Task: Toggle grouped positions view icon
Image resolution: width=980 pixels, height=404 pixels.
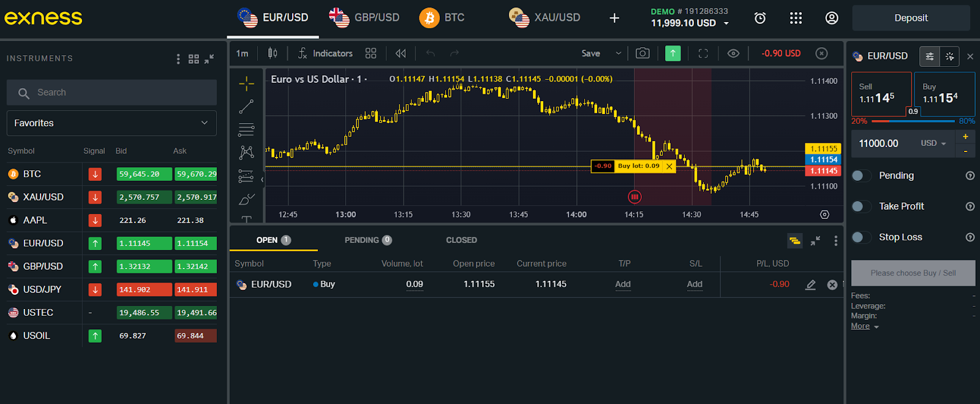Action: (794, 241)
